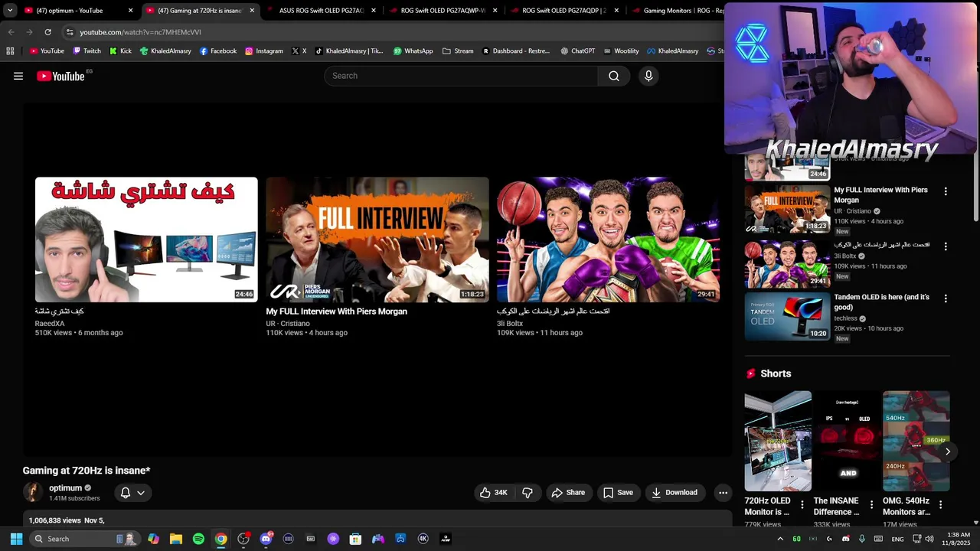Open Chrome apps grid in bookmarks bar

click(10, 51)
